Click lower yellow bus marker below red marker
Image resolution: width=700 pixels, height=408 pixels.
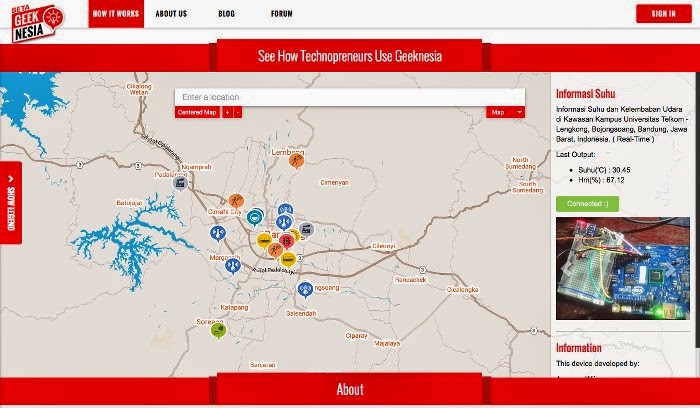click(x=288, y=260)
